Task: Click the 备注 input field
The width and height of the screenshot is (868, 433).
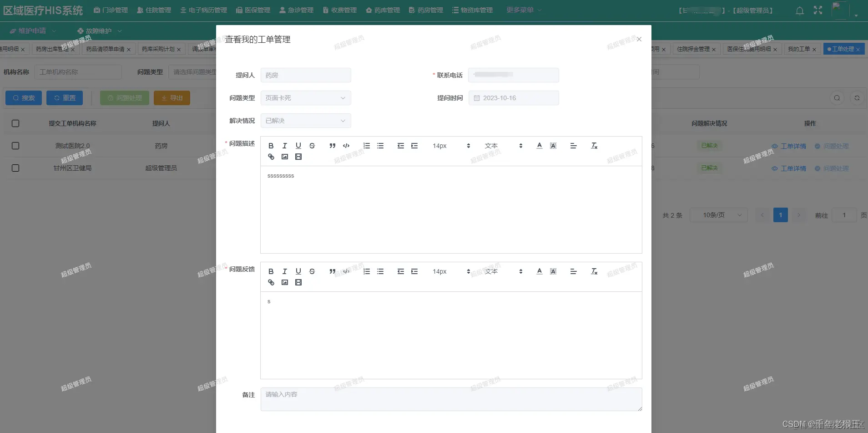Action: pos(450,399)
